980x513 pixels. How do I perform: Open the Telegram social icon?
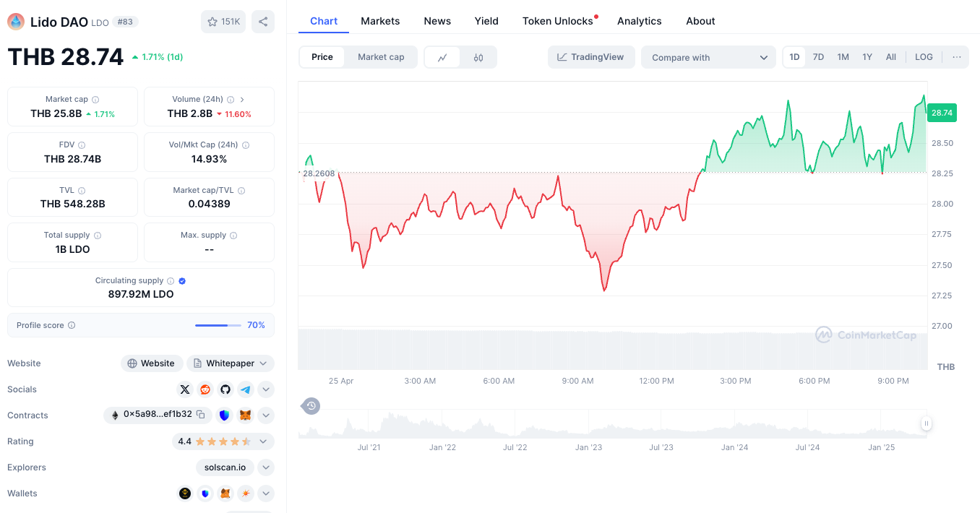tap(246, 389)
